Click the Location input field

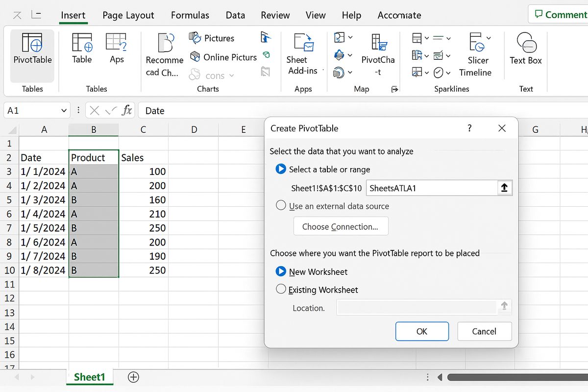coord(416,307)
